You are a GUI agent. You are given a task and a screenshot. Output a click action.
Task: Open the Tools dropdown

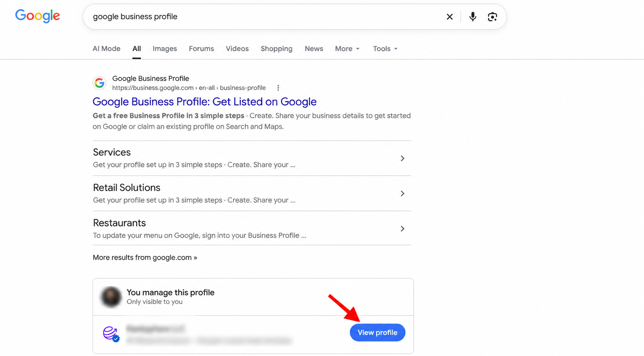(385, 49)
